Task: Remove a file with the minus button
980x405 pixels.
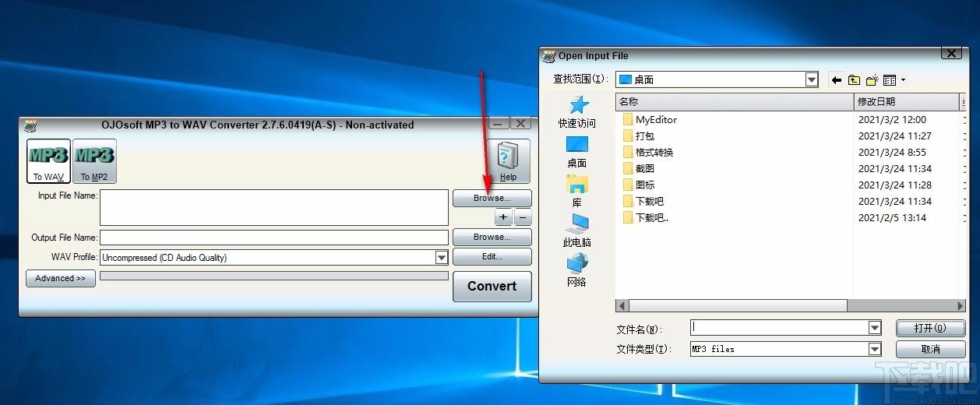Action: click(x=523, y=217)
